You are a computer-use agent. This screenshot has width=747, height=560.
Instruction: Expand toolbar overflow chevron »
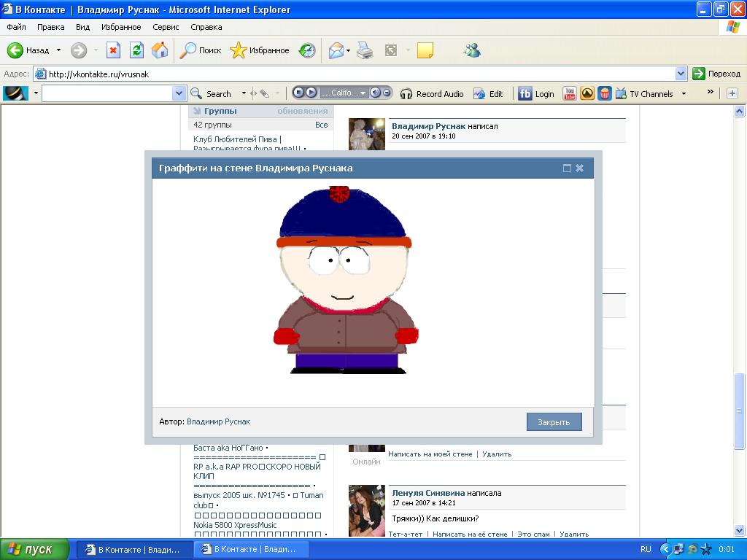point(710,92)
